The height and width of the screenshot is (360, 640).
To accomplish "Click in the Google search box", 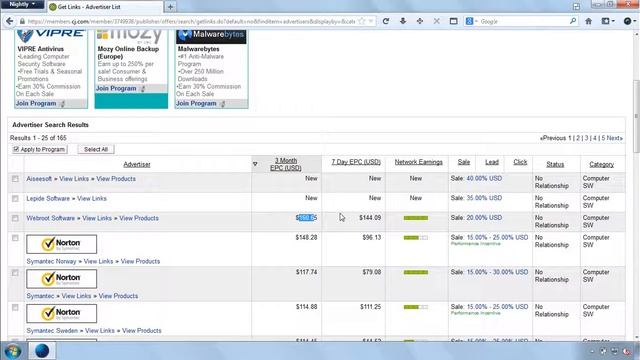I will [x=524, y=21].
